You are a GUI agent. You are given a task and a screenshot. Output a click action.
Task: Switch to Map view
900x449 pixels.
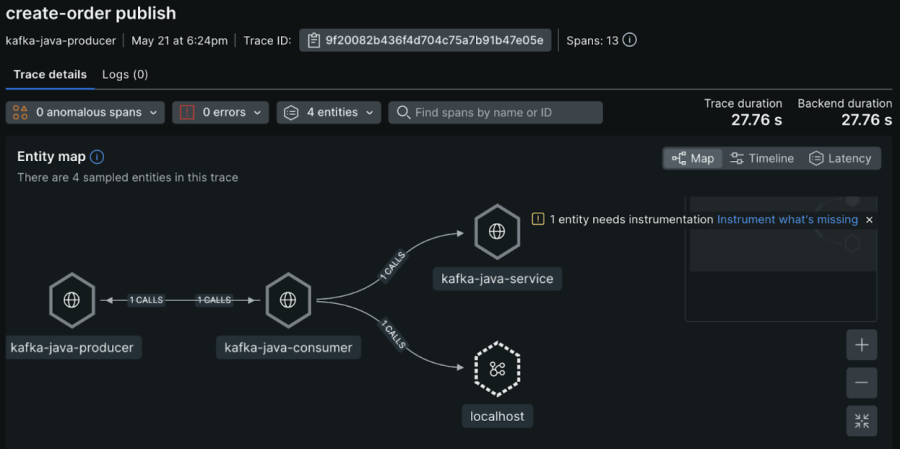[x=693, y=158]
